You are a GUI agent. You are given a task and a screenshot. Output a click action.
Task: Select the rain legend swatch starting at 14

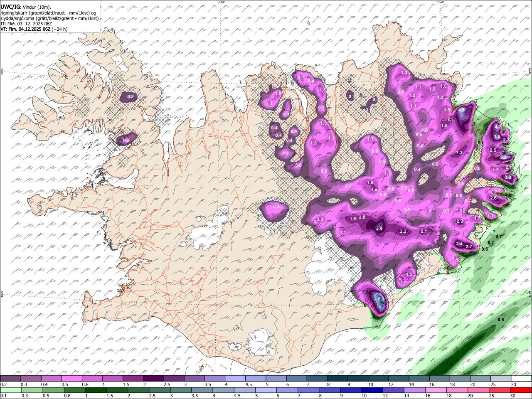[414, 390]
